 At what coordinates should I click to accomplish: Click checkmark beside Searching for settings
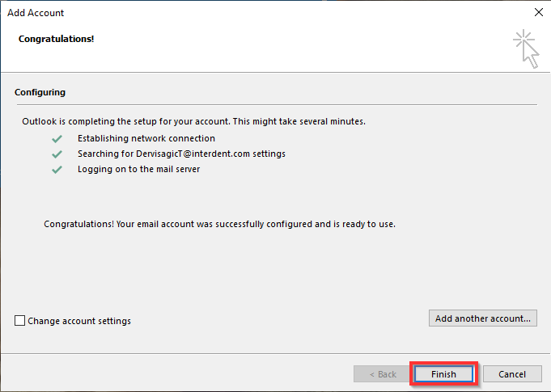click(x=57, y=154)
